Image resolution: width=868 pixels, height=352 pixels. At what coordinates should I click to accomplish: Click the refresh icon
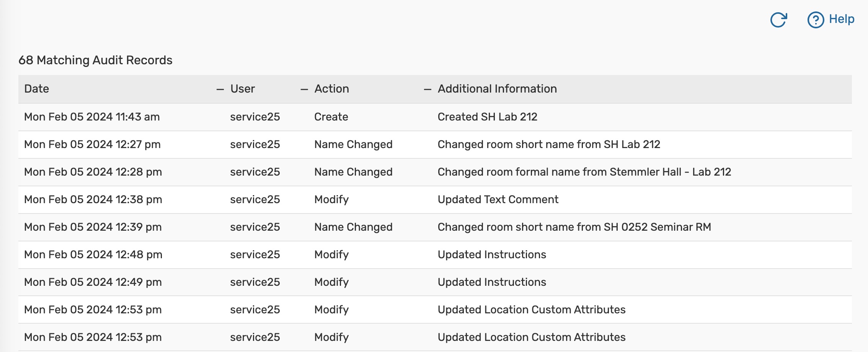click(778, 20)
